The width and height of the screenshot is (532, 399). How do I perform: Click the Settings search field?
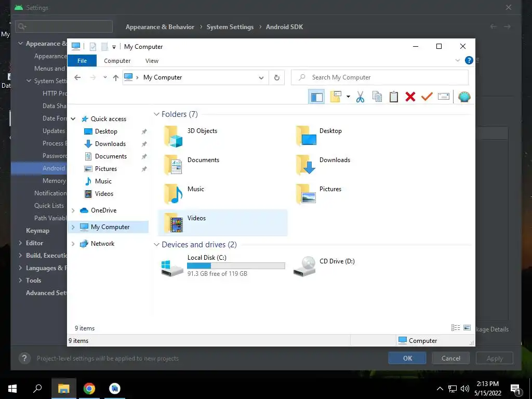(x=64, y=26)
